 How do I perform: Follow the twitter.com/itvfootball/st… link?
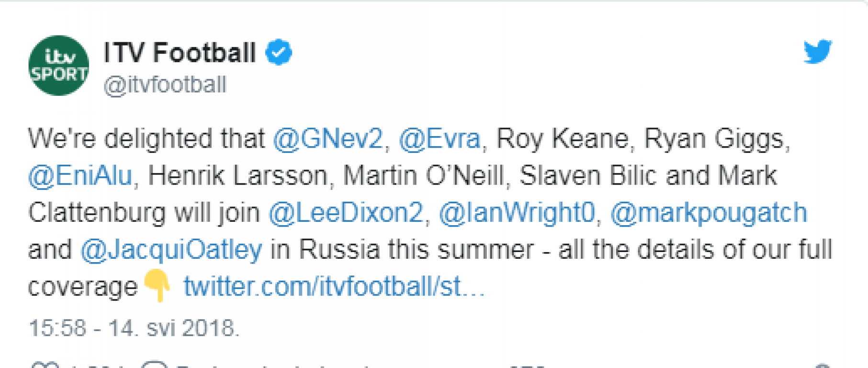click(x=334, y=287)
